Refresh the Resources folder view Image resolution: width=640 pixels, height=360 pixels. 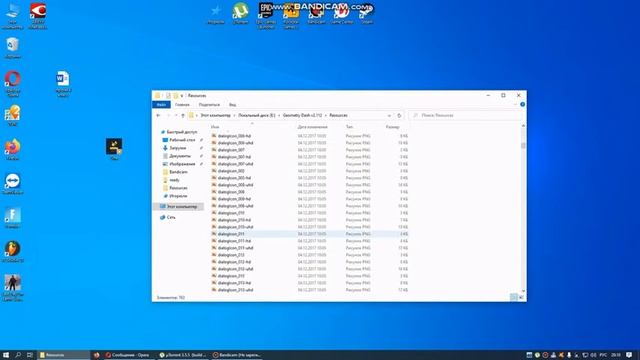point(399,116)
